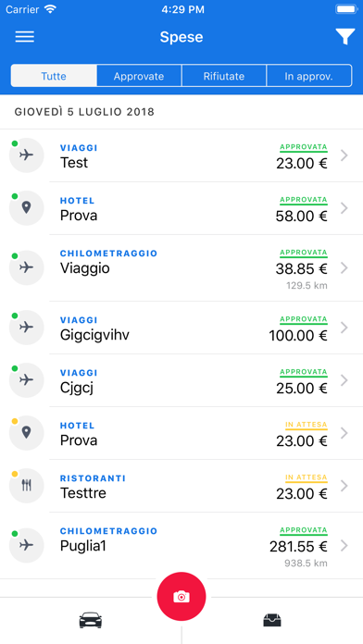The width and height of the screenshot is (363, 644).
Task: Tap the filter funnel icon
Action: tap(344, 37)
